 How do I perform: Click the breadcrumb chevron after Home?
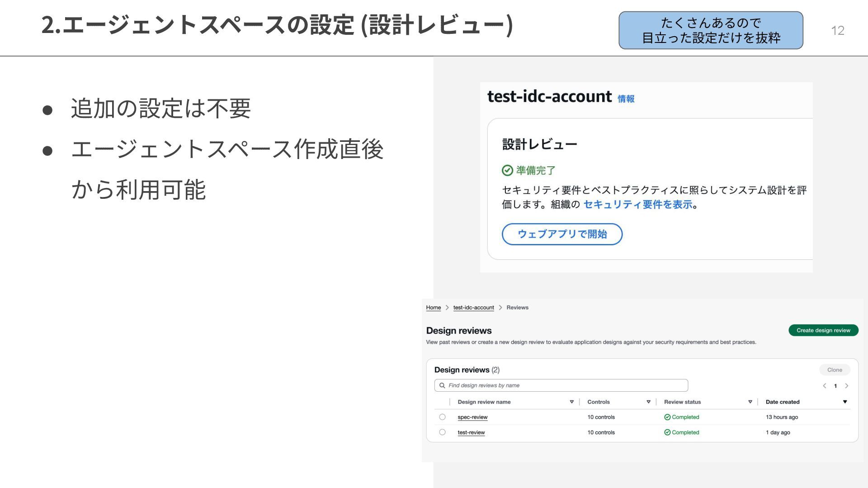pyautogui.click(x=447, y=308)
